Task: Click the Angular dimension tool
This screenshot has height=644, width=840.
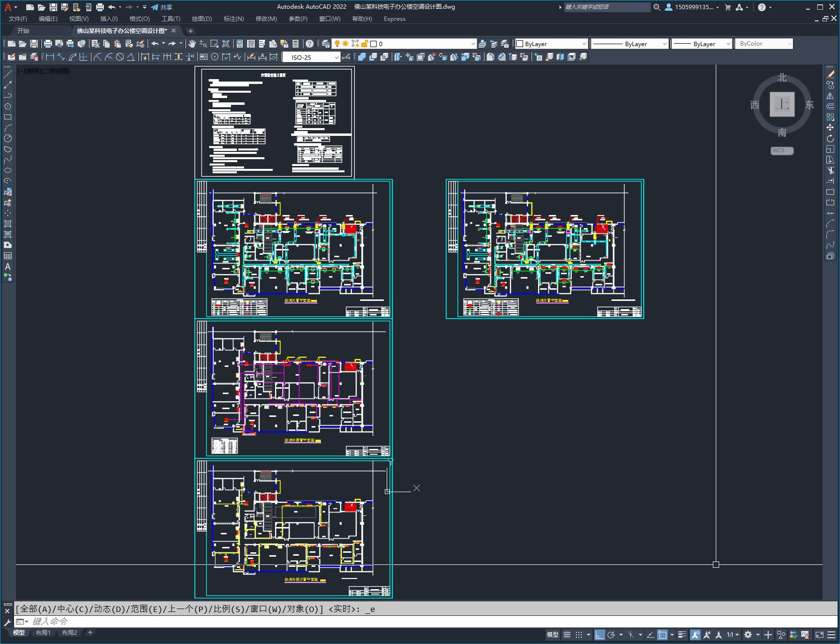Action: click(131, 57)
